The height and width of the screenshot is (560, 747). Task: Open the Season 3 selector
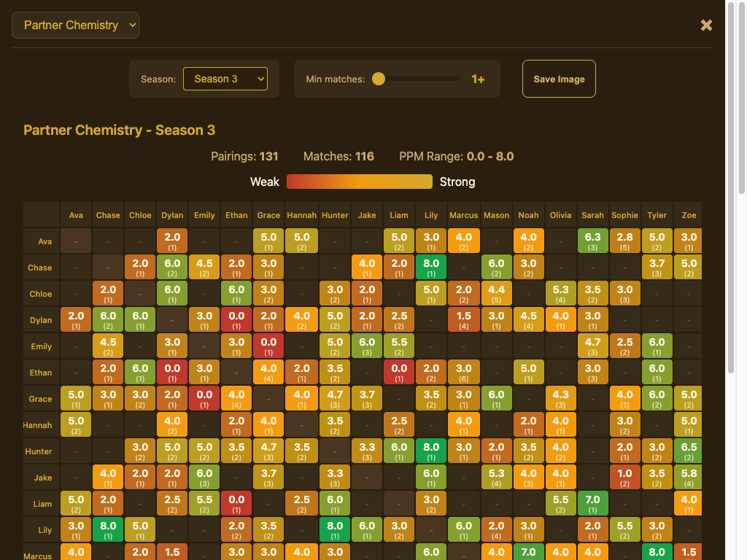coord(225,79)
